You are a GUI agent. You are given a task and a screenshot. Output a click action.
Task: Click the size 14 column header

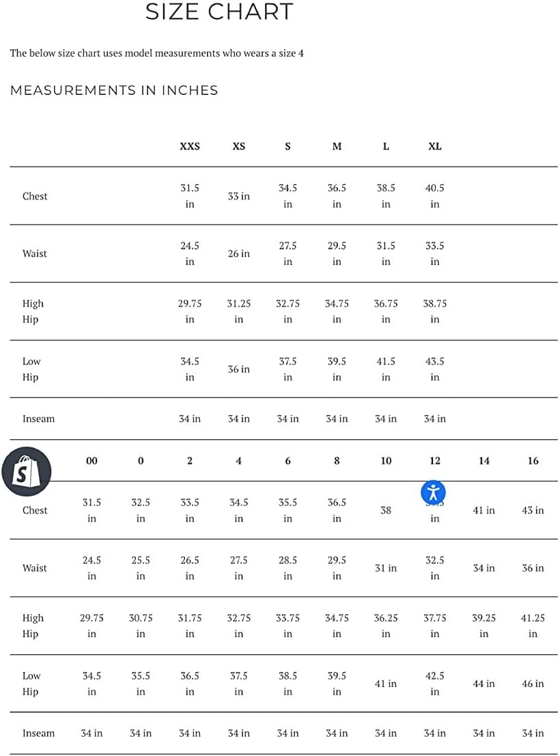484,461
